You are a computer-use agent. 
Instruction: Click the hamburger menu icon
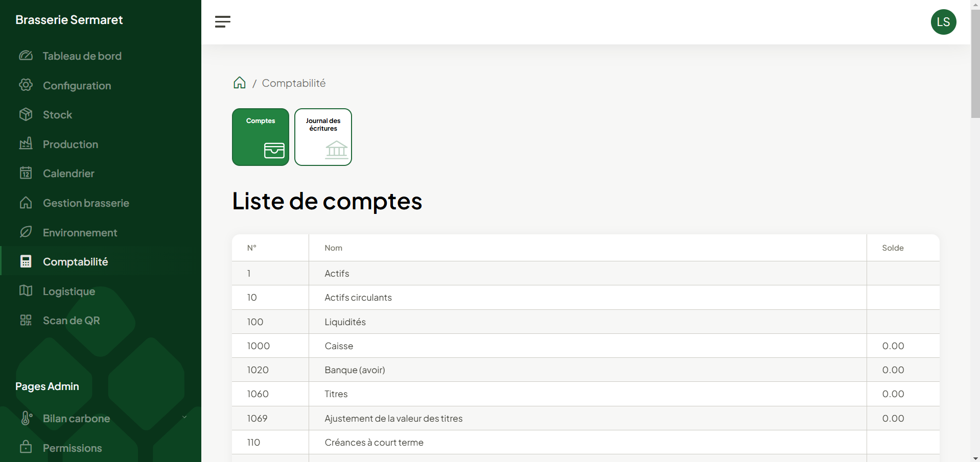(x=223, y=21)
